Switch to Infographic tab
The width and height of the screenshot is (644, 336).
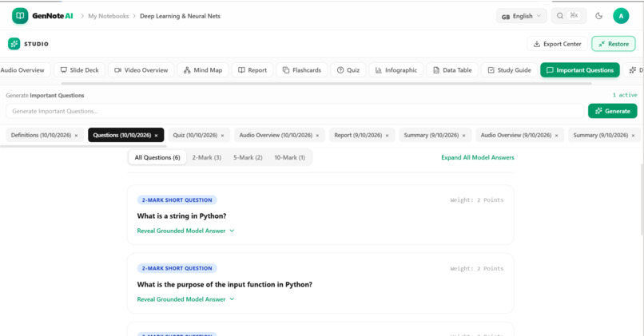[396, 70]
